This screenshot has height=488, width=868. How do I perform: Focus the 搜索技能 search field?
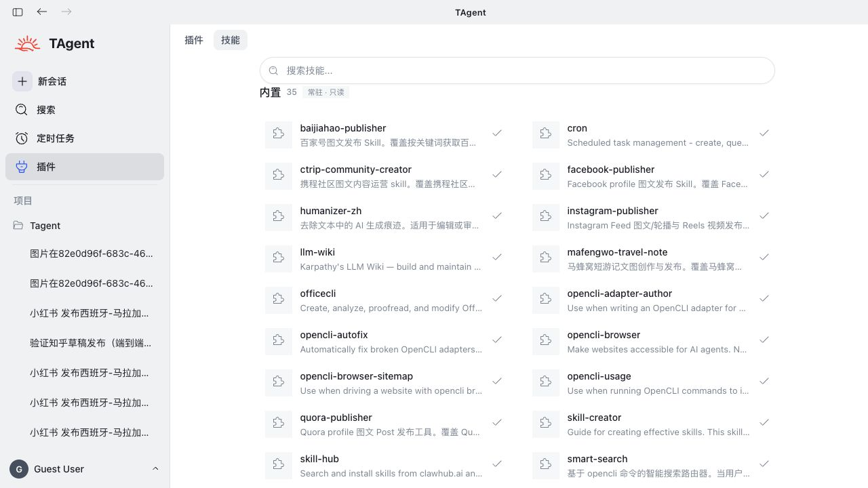point(517,70)
